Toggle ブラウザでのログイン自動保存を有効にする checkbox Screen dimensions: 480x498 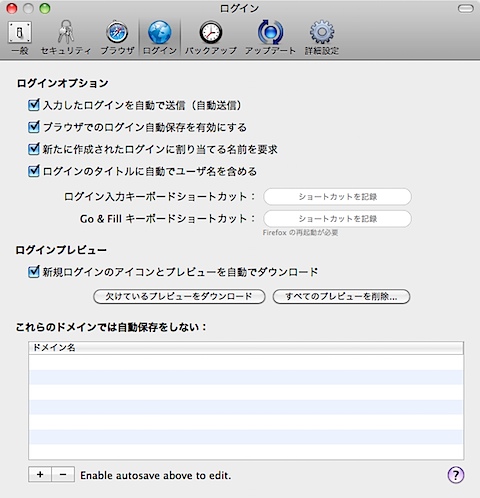coord(34,127)
